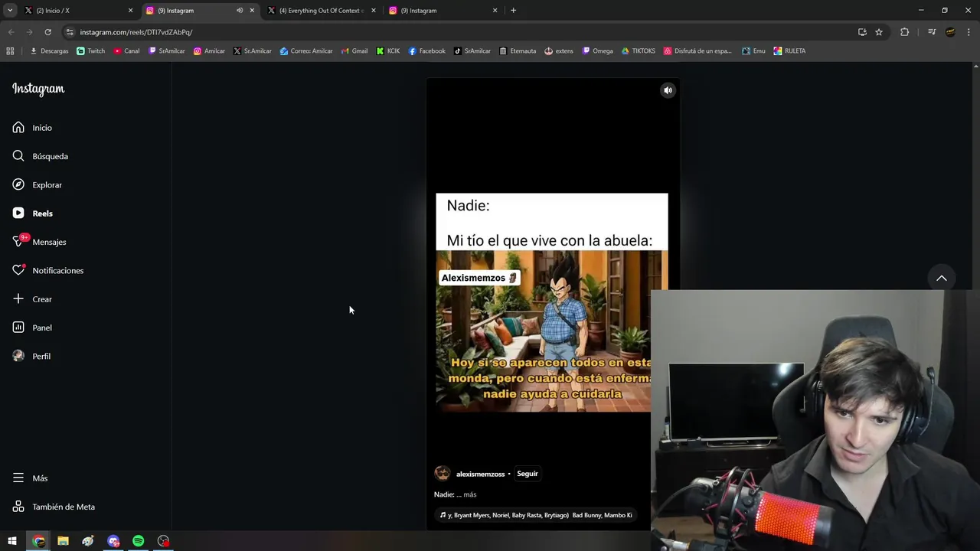Screen dimensions: 980x551
Task: Open the Omega bookmark
Action: (x=597, y=51)
